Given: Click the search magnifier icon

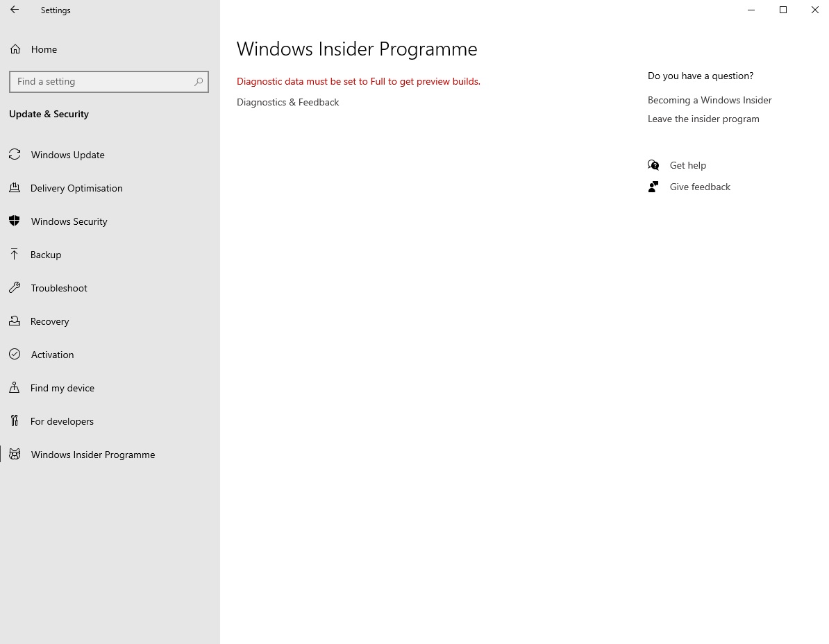Looking at the screenshot, I should (199, 82).
